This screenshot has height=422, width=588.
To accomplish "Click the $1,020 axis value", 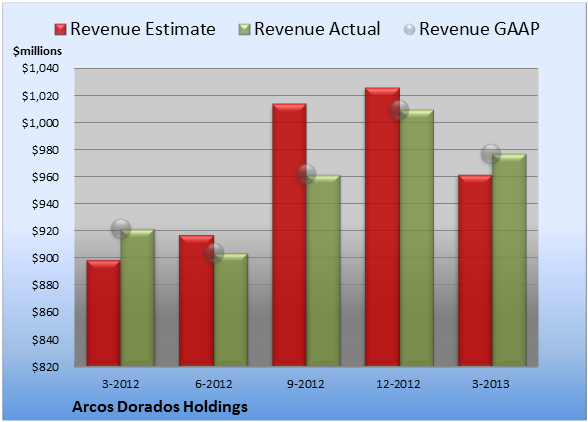I will pyautogui.click(x=40, y=96).
